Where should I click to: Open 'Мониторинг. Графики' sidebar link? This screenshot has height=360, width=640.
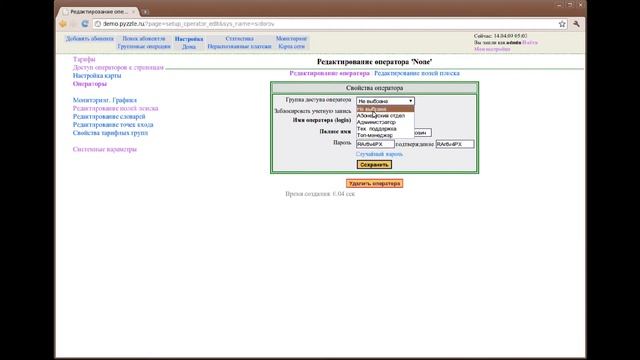104,100
